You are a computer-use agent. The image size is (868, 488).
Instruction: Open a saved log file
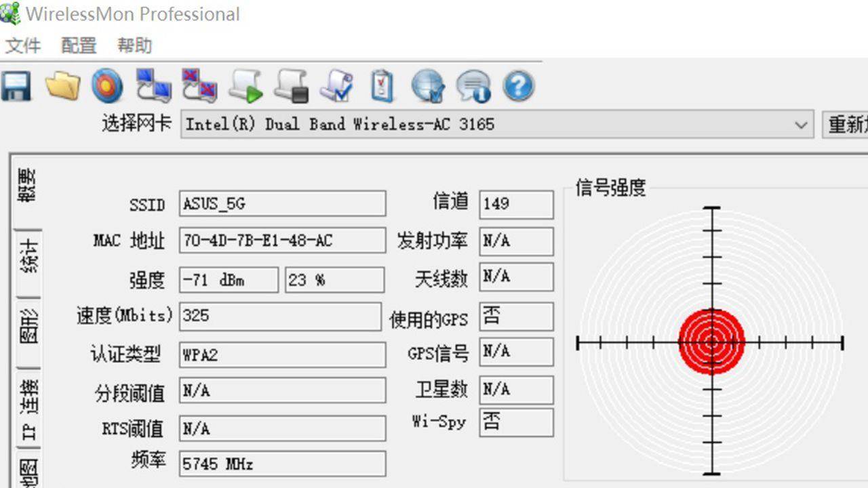(x=61, y=85)
